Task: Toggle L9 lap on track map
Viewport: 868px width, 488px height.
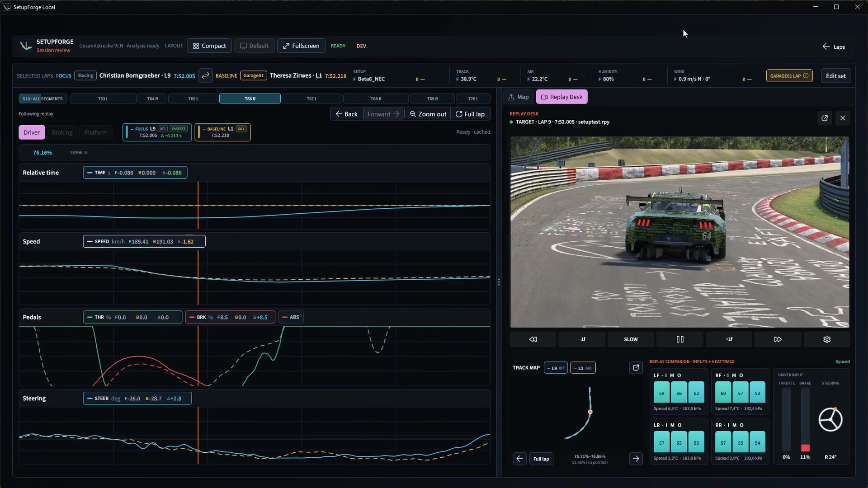Action: [556, 368]
